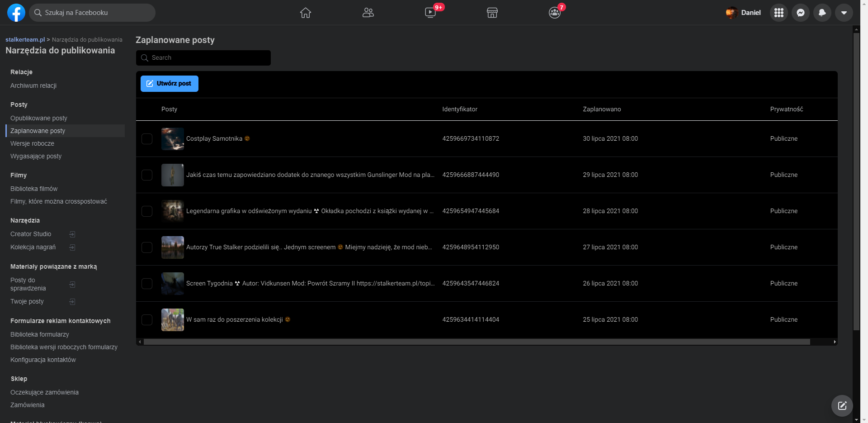Click the table's horizontal scrollbar
This screenshot has width=868, height=423.
477,342
